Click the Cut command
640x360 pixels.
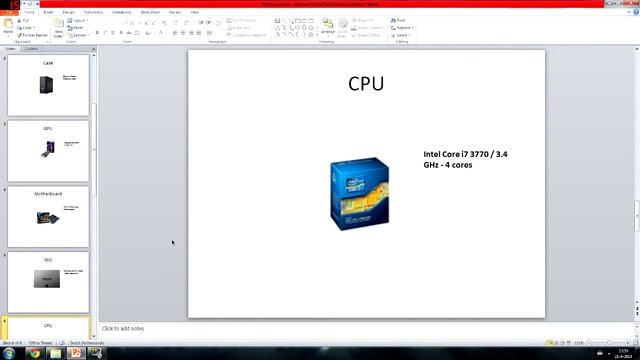click(x=23, y=20)
